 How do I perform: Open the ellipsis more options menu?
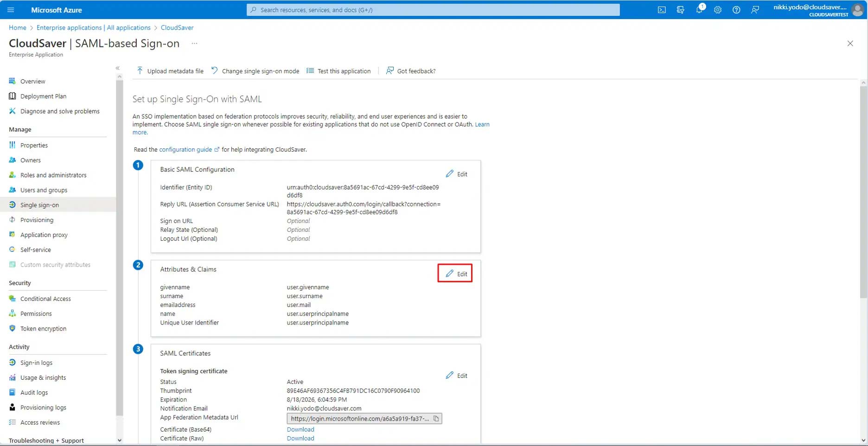[194, 44]
